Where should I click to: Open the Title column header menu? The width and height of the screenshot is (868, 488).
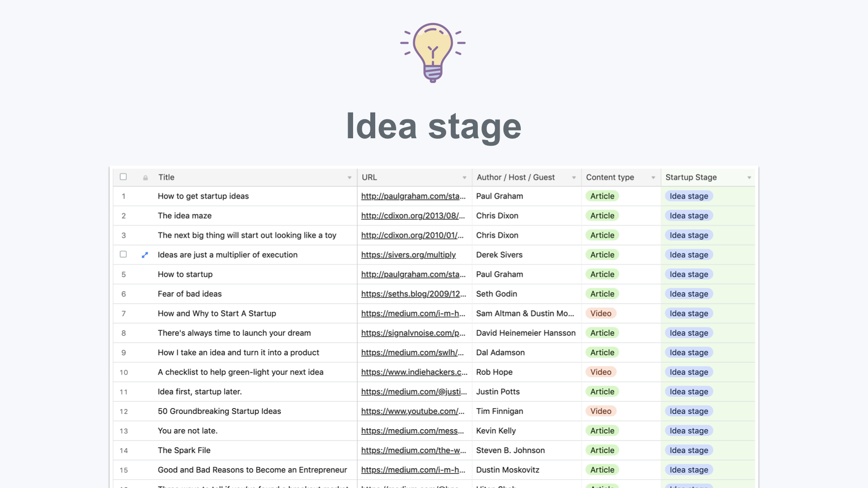click(x=349, y=177)
